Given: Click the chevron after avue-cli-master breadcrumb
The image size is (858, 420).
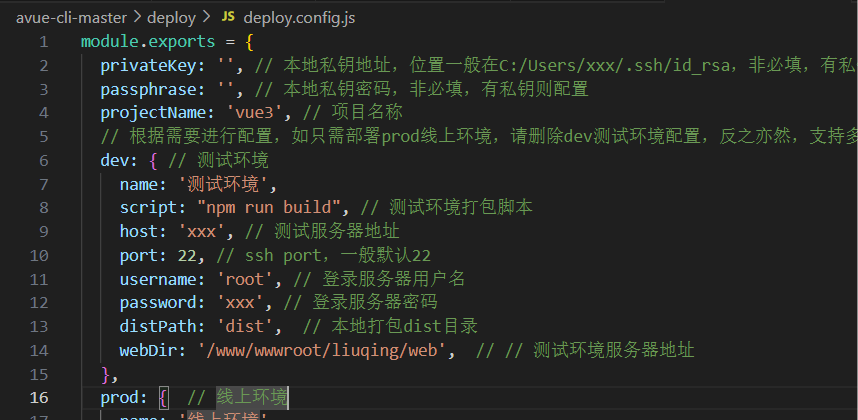Looking at the screenshot, I should (137, 17).
